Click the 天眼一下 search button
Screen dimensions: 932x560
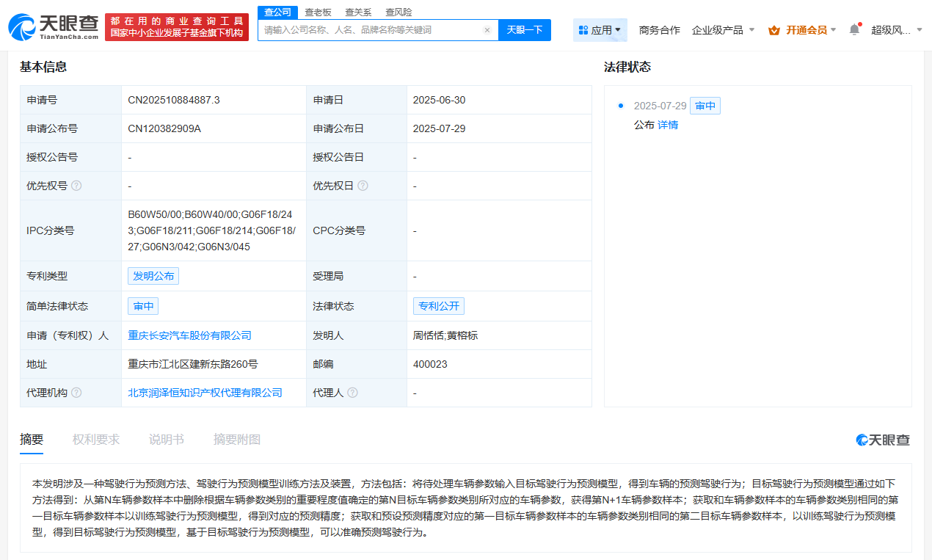[x=524, y=29]
